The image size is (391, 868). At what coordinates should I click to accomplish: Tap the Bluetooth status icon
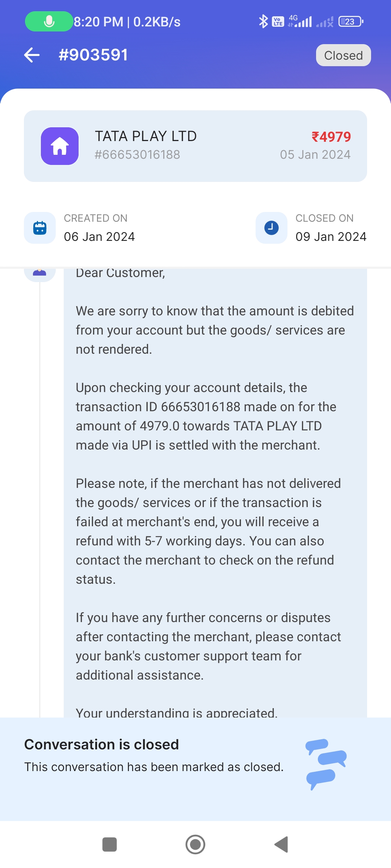click(263, 22)
